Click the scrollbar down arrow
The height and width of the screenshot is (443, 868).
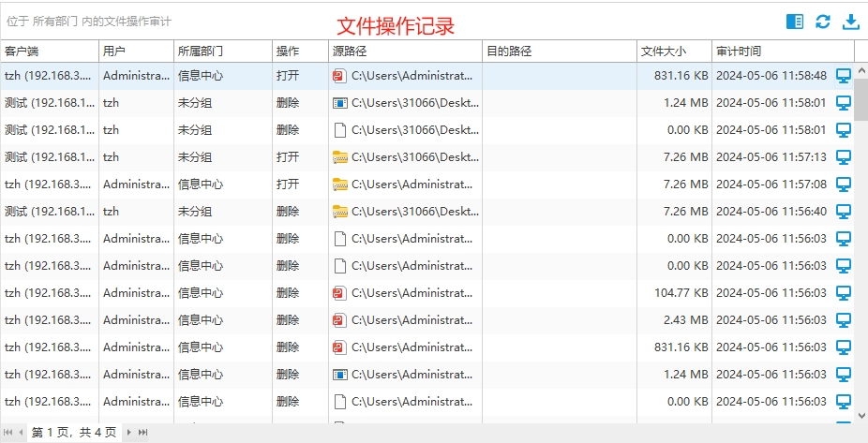[861, 415]
